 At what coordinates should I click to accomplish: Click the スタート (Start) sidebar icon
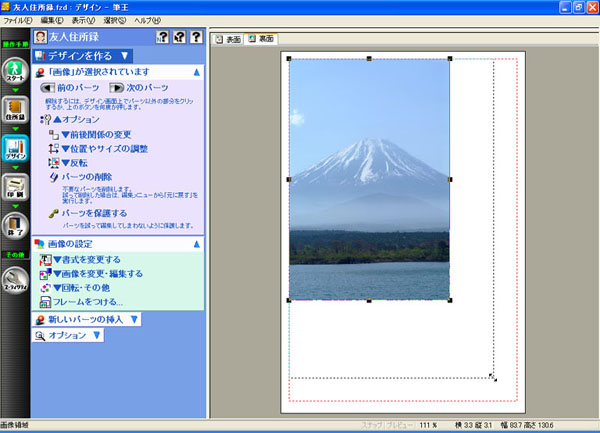click(x=15, y=74)
